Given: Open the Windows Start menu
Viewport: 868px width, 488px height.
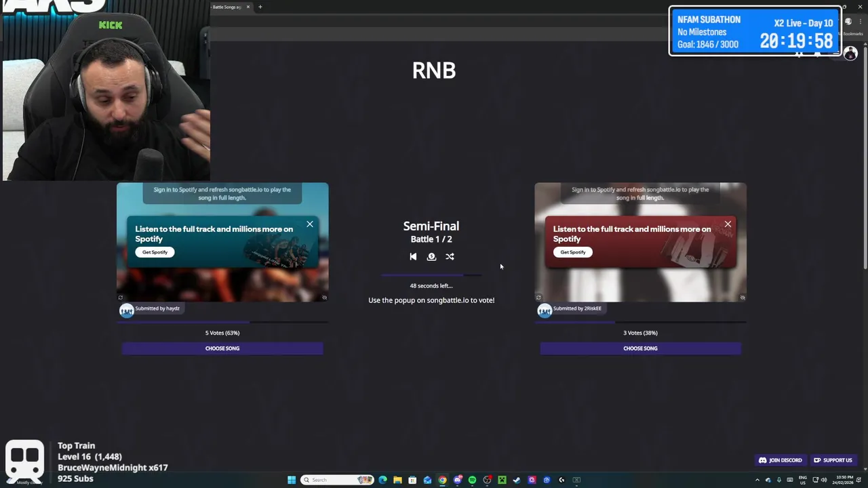Looking at the screenshot, I should point(292,480).
